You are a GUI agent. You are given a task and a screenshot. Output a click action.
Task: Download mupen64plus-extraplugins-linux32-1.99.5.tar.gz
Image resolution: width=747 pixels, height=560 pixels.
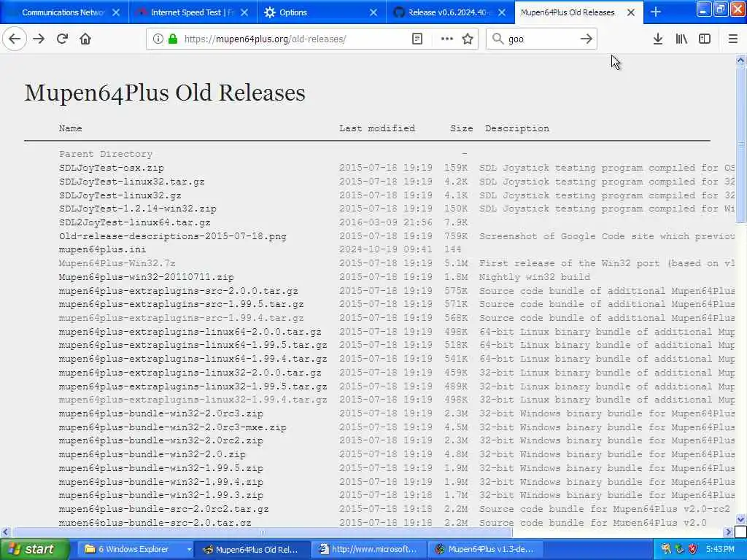click(193, 386)
